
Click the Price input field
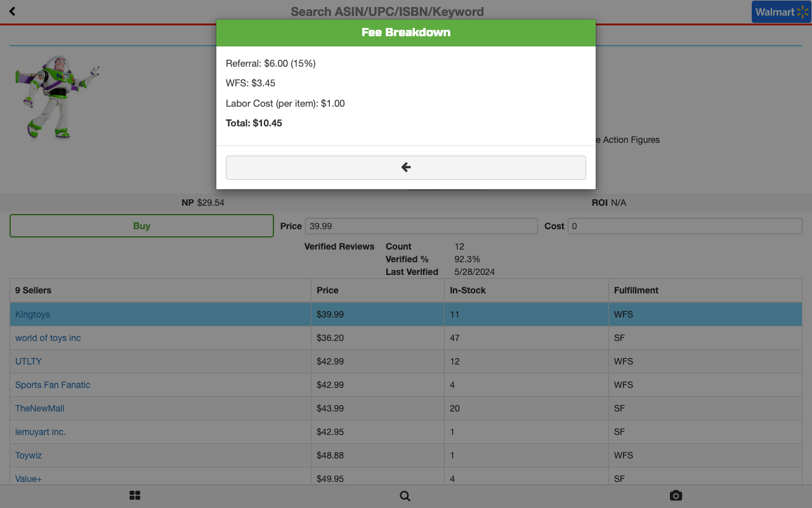(421, 226)
